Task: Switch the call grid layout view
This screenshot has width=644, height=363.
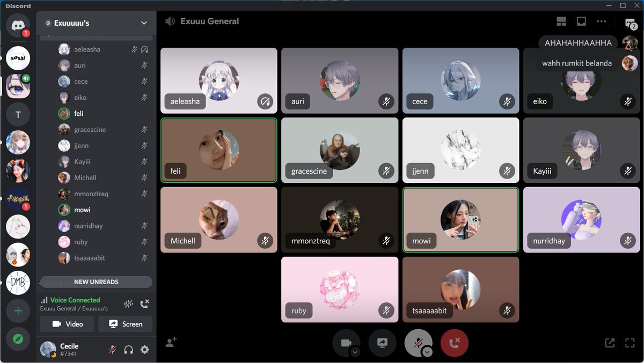Action: tap(561, 22)
